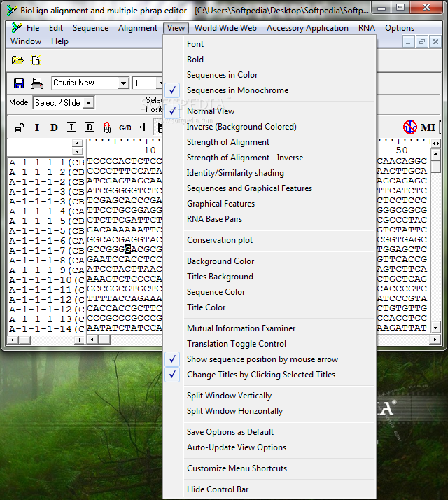
Task: Choose Sequence Color option
Action: click(216, 292)
